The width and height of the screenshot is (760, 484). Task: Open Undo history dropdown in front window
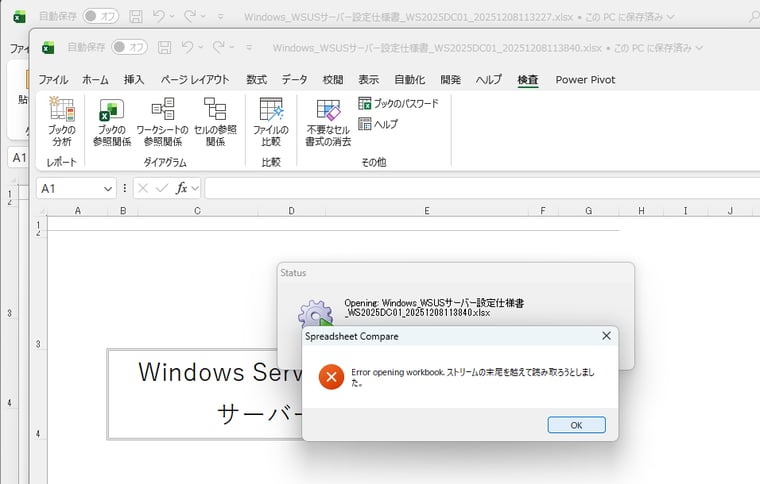[x=201, y=47]
